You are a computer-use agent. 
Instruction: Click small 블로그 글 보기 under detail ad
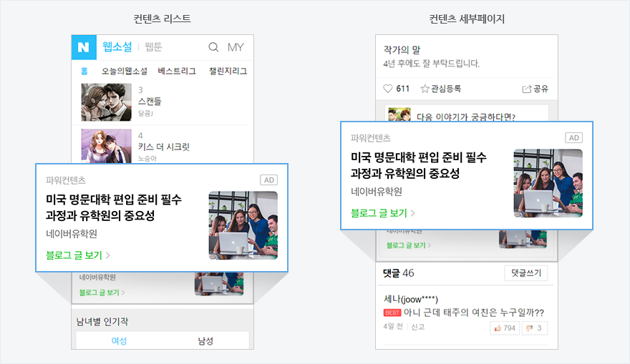pos(409,245)
